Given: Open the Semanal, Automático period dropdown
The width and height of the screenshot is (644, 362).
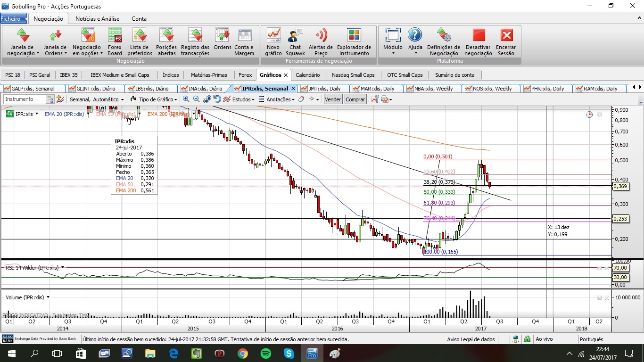Looking at the screenshot, I should click(x=96, y=99).
